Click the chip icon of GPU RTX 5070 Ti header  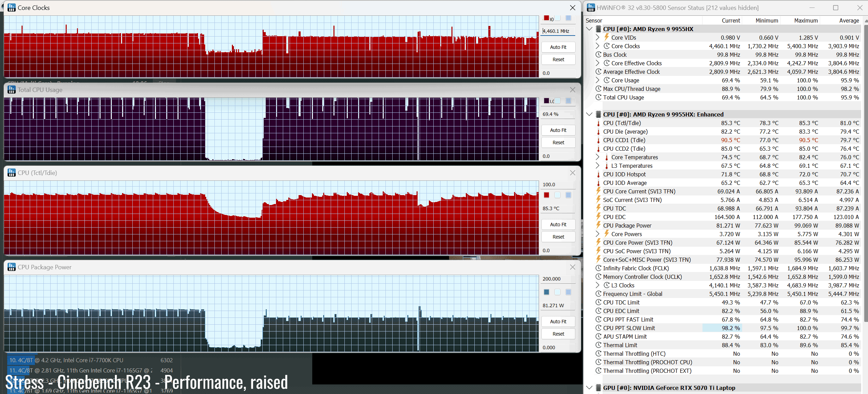pyautogui.click(x=598, y=388)
